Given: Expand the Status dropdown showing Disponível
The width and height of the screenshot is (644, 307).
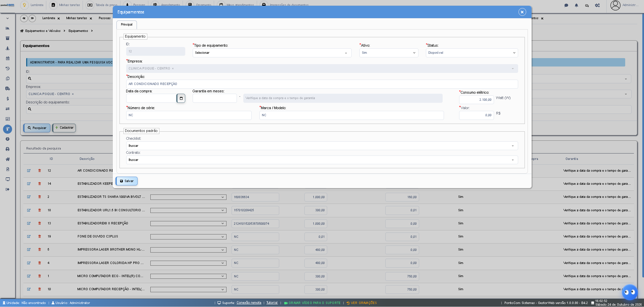Looking at the screenshot, I should click(472, 53).
